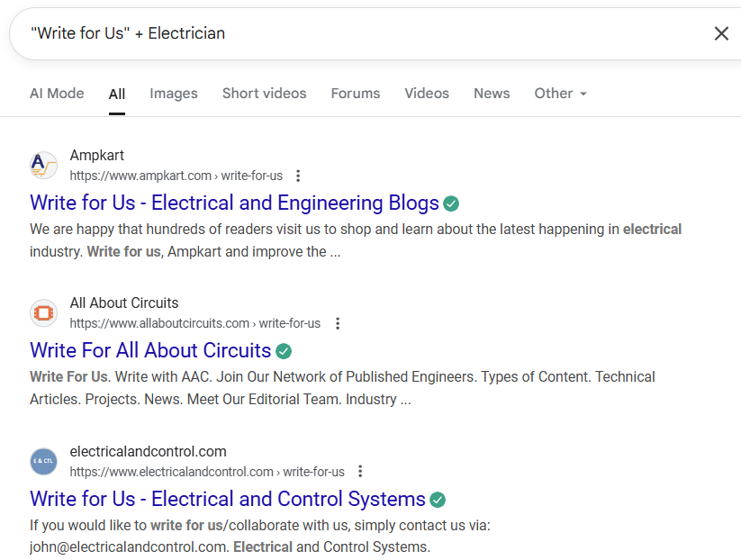Image resolution: width=741 pixels, height=560 pixels.
Task: Click the electricalandcontrol.com site favicon
Action: [x=43, y=461]
